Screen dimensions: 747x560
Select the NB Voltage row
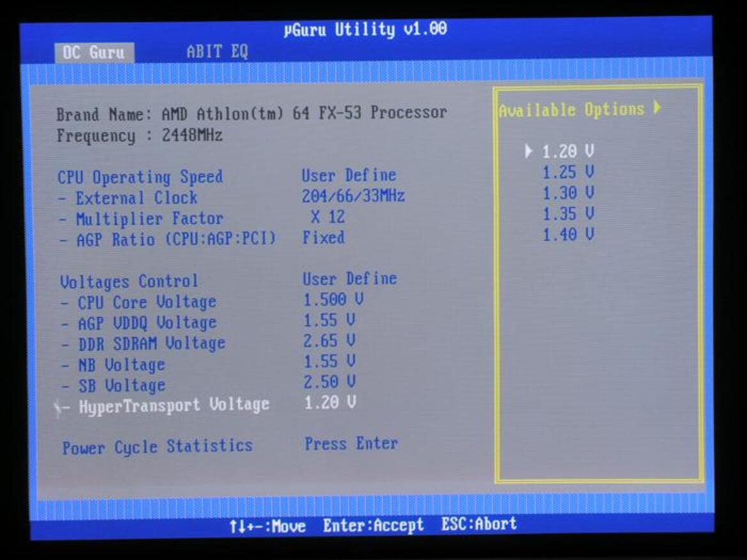click(113, 365)
